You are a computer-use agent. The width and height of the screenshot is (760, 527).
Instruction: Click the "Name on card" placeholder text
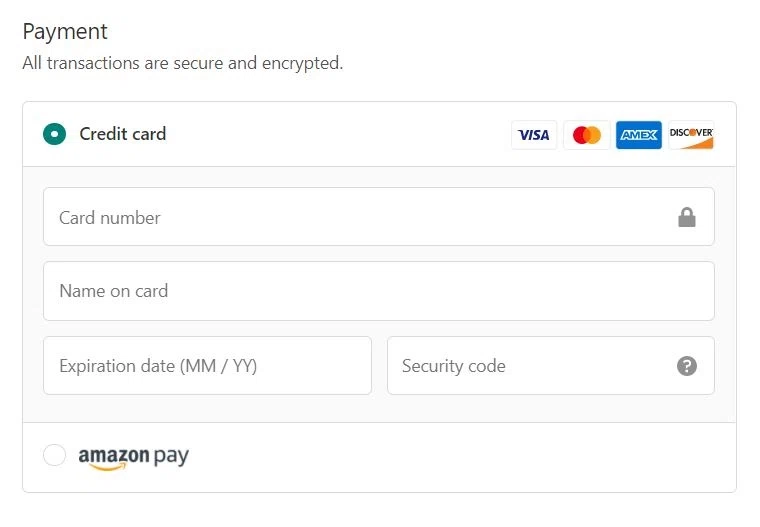click(113, 291)
